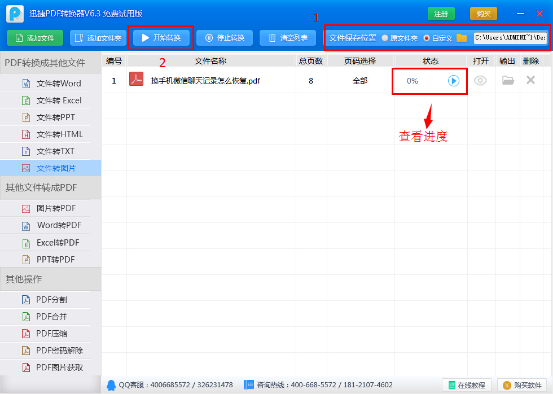This screenshot has height=394, width=553.
Task: Select 文件转图片 in the sidebar
Action: 50,168
